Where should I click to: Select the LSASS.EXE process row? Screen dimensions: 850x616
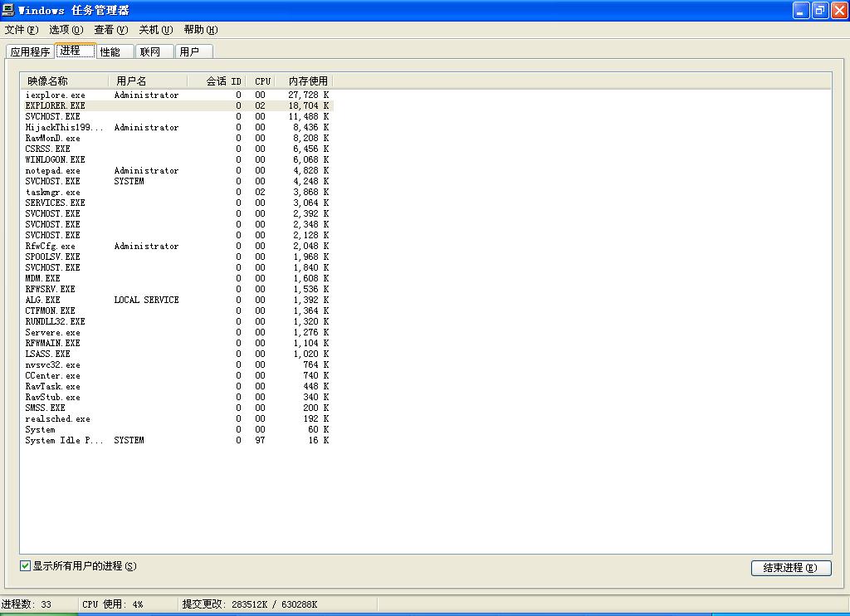click(x=178, y=354)
